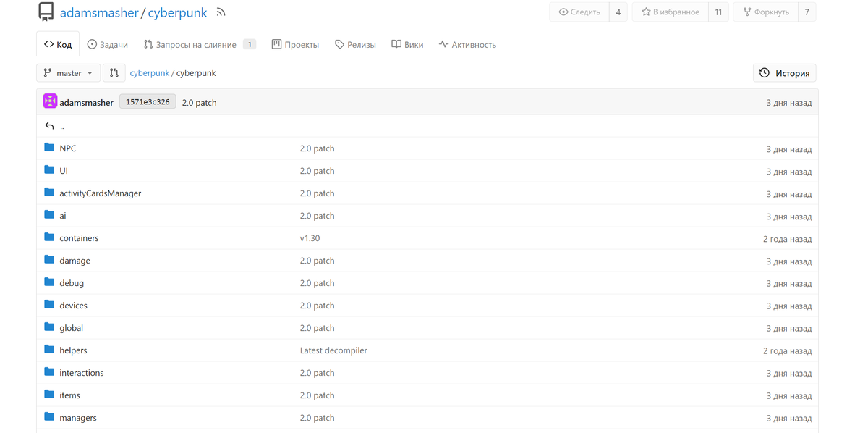Image resolution: width=868 pixels, height=433 pixels.
Task: Click the folder icon for containers
Action: click(49, 237)
